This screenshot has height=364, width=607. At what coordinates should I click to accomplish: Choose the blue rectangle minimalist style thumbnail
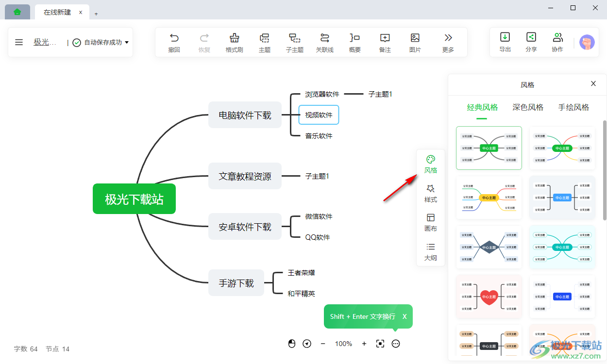tap(562, 297)
